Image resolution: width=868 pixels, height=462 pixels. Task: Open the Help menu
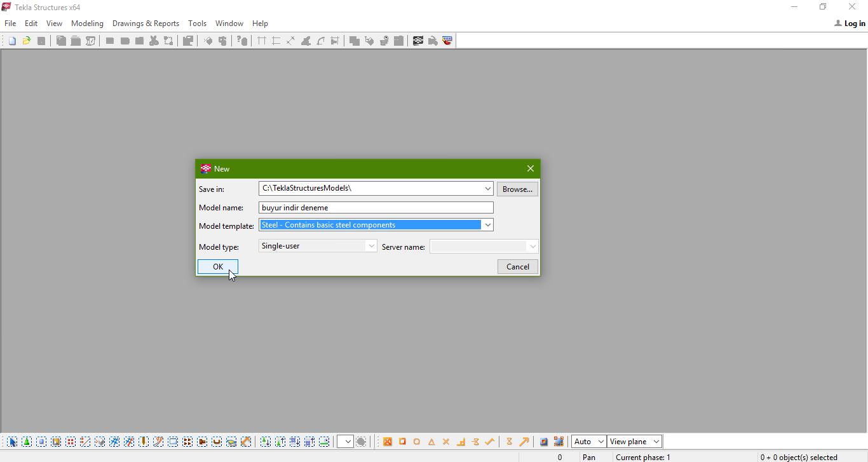click(260, 24)
